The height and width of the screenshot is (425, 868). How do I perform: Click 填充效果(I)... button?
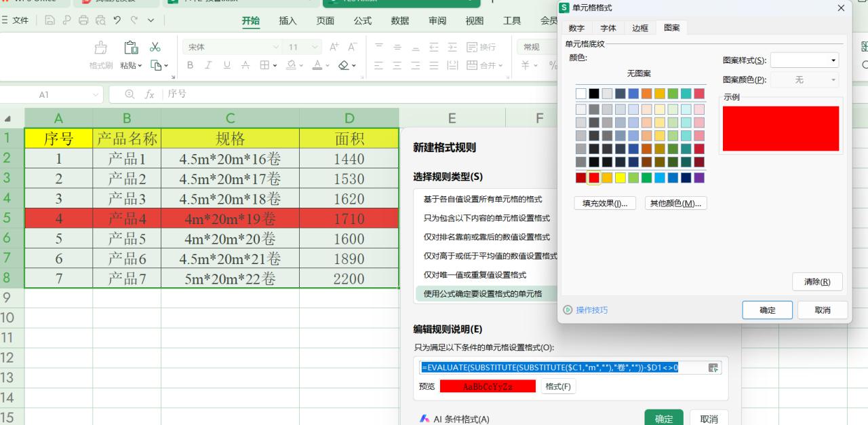[604, 203]
